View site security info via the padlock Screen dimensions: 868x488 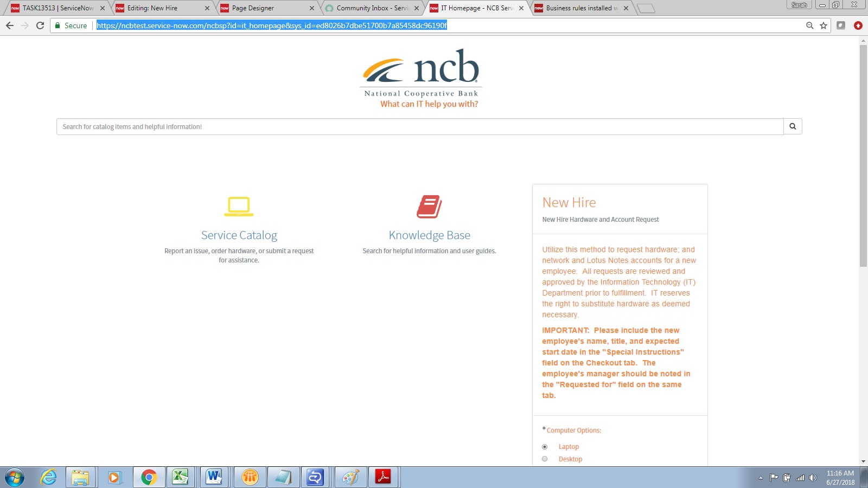[x=58, y=25]
